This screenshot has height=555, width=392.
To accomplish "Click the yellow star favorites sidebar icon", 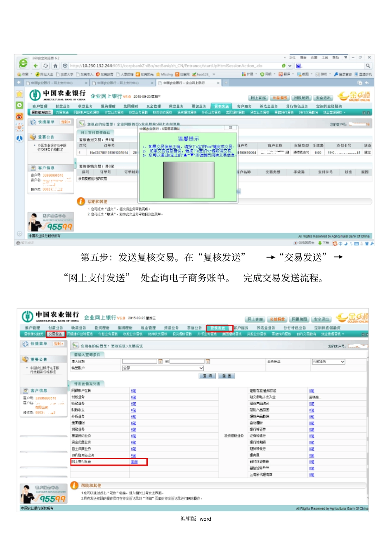I will (x=19, y=94).
